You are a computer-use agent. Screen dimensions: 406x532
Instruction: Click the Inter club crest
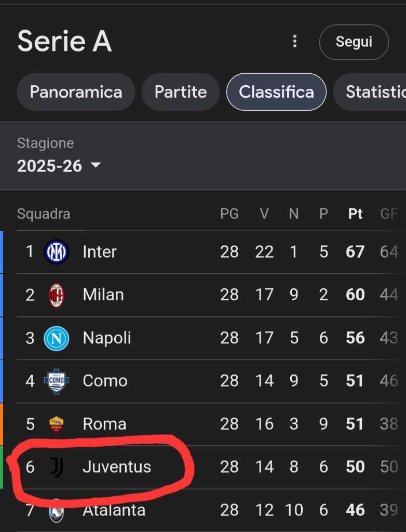click(x=56, y=252)
